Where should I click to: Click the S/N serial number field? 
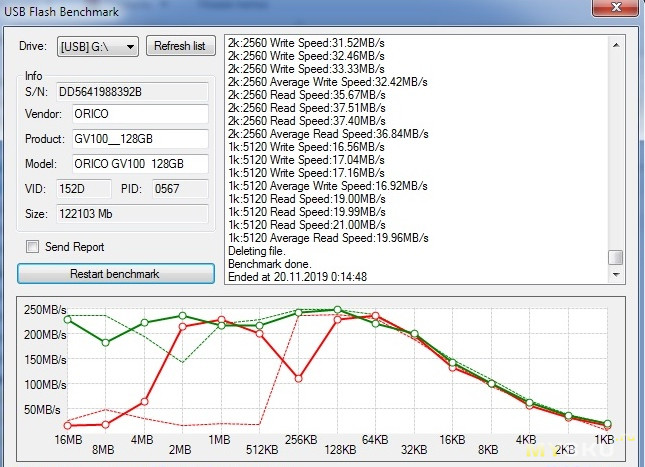click(130, 91)
